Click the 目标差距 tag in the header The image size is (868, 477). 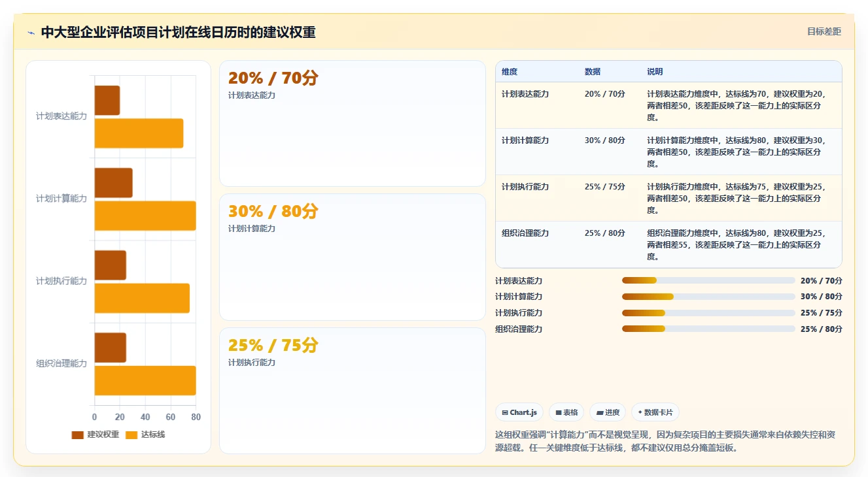(824, 31)
